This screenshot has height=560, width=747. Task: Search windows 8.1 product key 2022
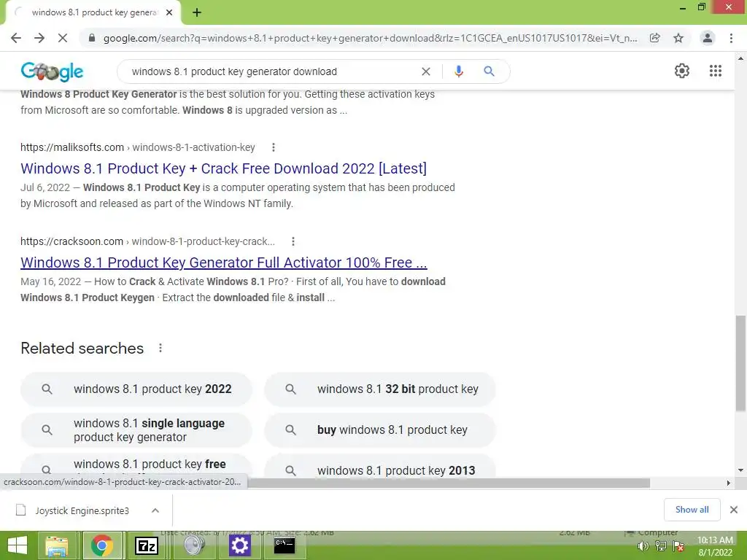[x=136, y=389]
